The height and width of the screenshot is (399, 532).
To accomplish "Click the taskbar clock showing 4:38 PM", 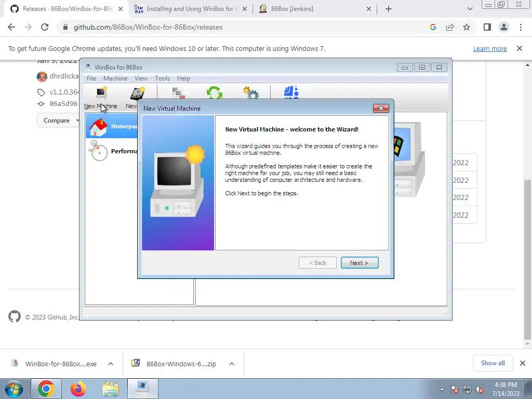I will [x=506, y=389].
